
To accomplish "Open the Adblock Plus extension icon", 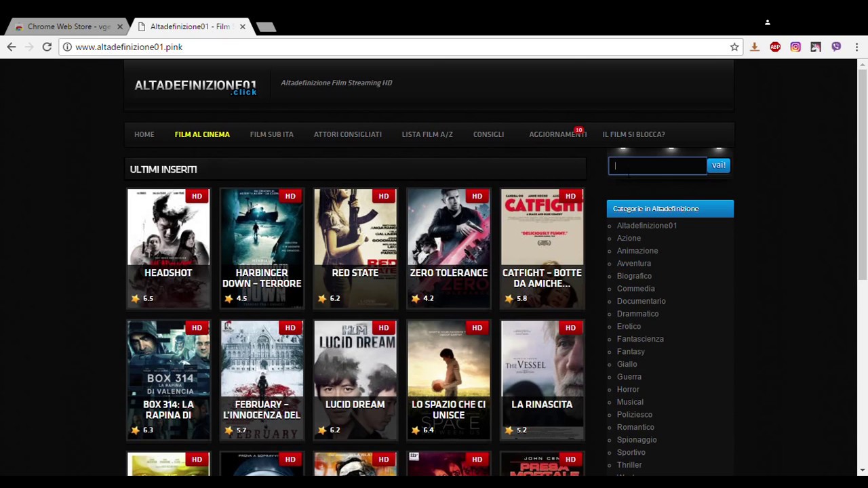I will coord(775,47).
